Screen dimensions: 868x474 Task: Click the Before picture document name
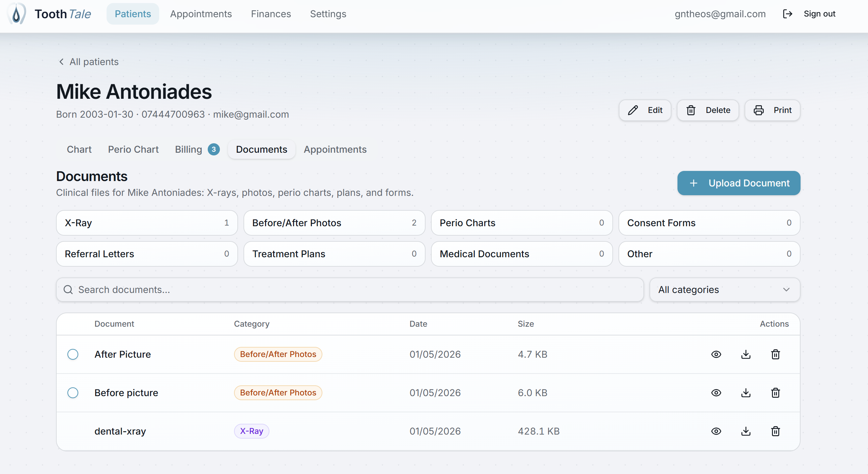click(126, 393)
